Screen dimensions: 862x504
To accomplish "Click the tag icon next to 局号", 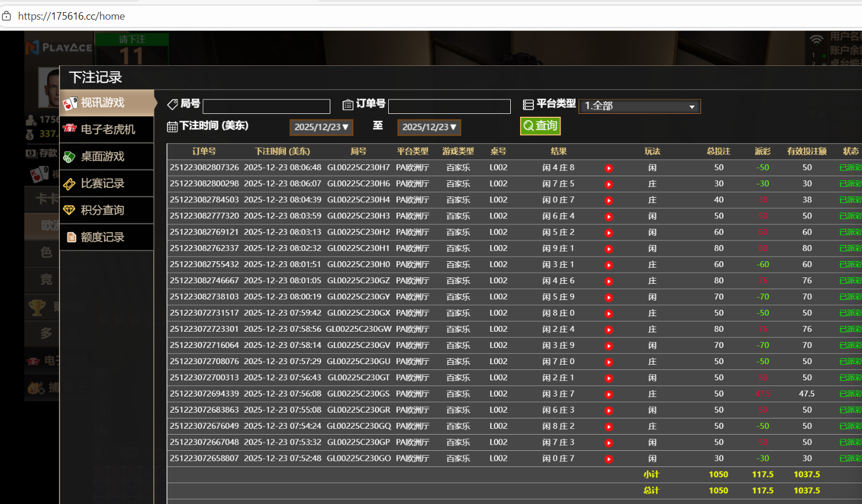I will click(x=172, y=104).
